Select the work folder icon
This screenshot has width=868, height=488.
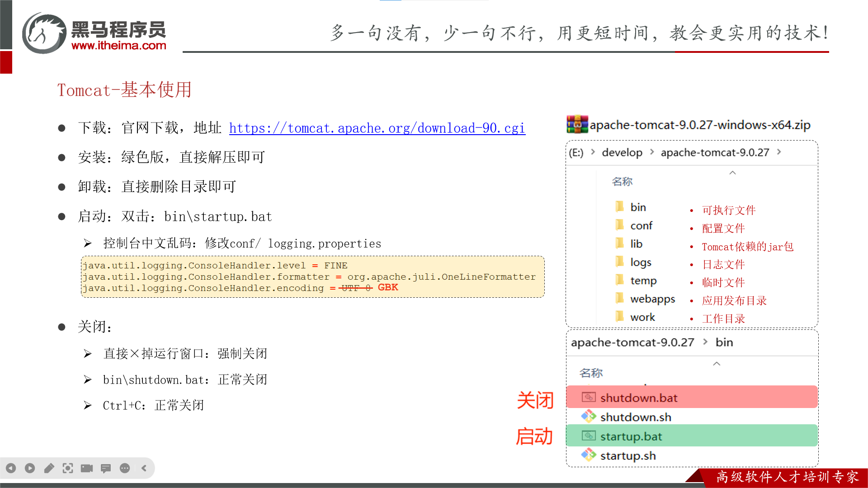click(620, 316)
